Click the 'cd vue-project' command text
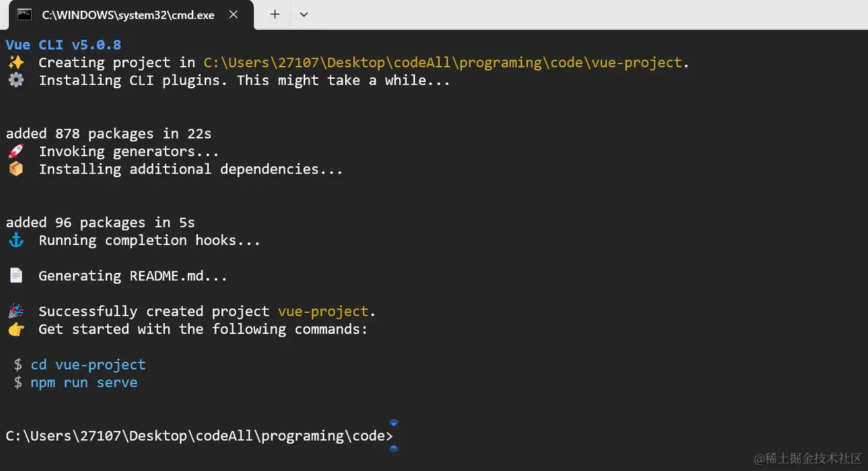The image size is (868, 471). point(88,364)
